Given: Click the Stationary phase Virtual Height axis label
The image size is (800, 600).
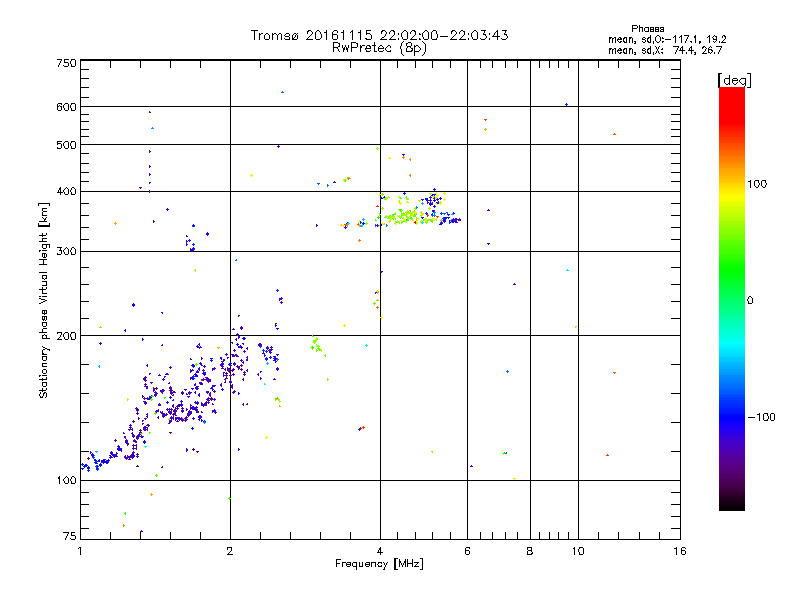Looking at the screenshot, I should click(43, 300).
